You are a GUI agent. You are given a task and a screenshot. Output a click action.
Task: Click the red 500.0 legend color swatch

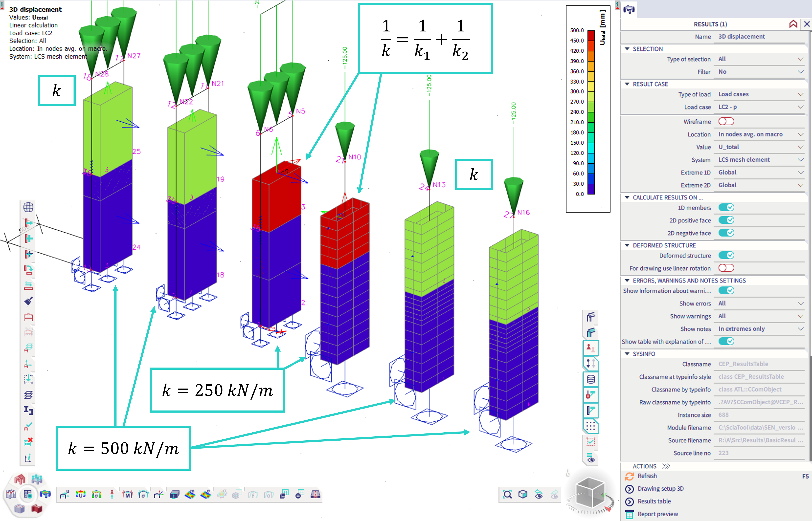coord(591,35)
